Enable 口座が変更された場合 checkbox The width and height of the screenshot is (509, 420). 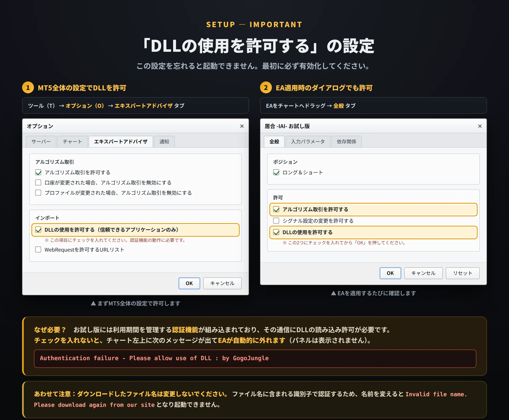(38, 183)
